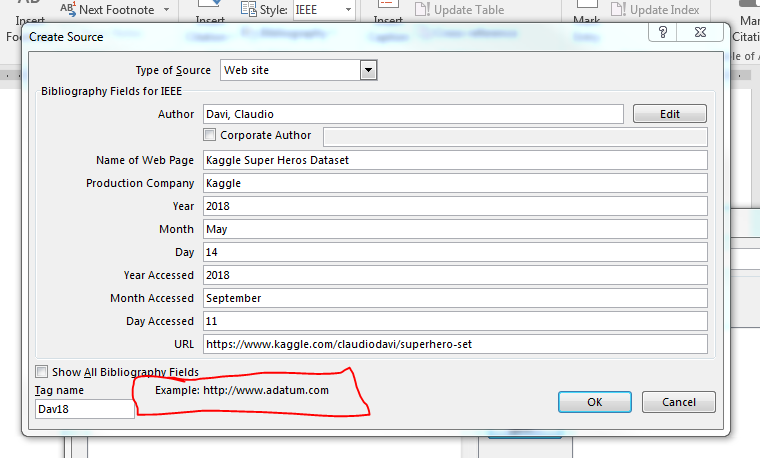Viewport: 760px width, 458px height.
Task: Click the Month Accessed field
Action: click(x=454, y=298)
